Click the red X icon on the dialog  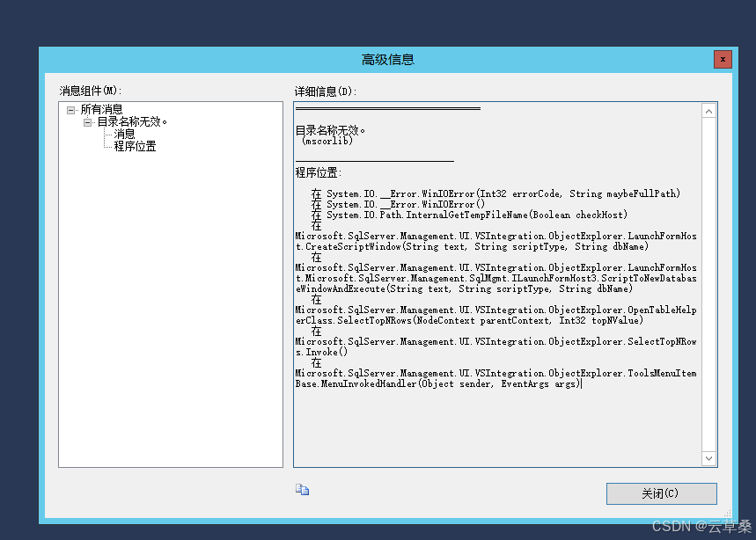(x=723, y=59)
